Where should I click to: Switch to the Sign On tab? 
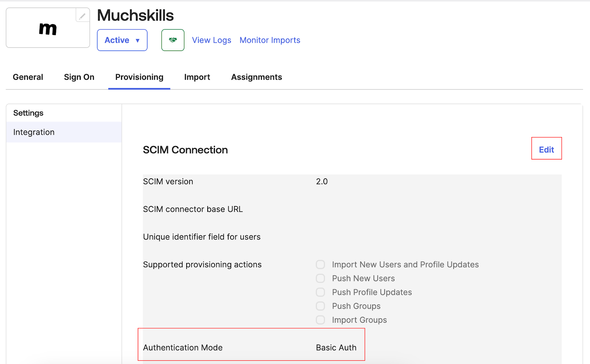(79, 77)
